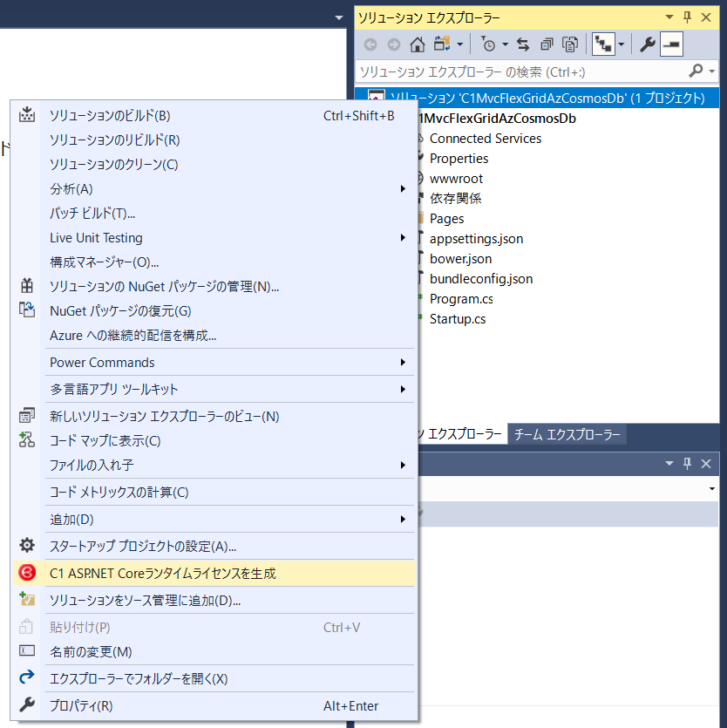Open file nesting settings dropdown arrow
The height and width of the screenshot is (728, 727).
(x=622, y=44)
